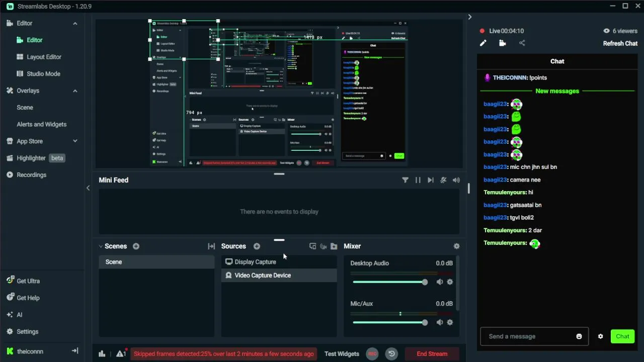The height and width of the screenshot is (362, 644).
Task: Click End Stream button
Action: pos(432,354)
